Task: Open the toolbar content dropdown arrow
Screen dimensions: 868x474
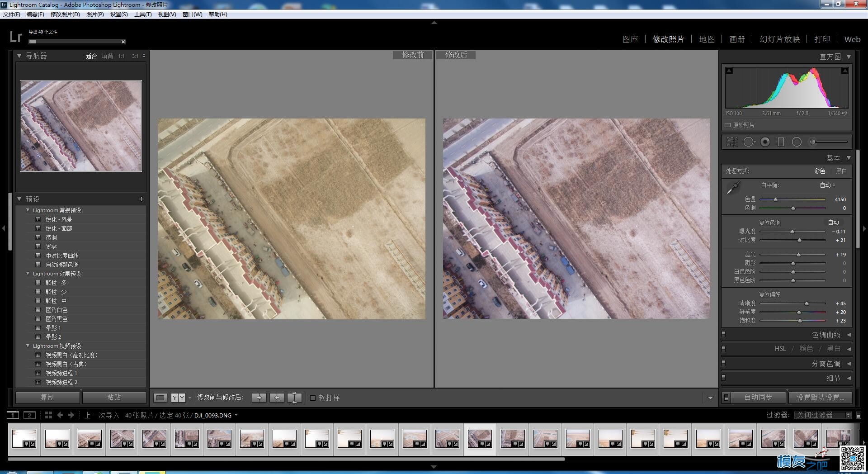Action: click(x=710, y=398)
